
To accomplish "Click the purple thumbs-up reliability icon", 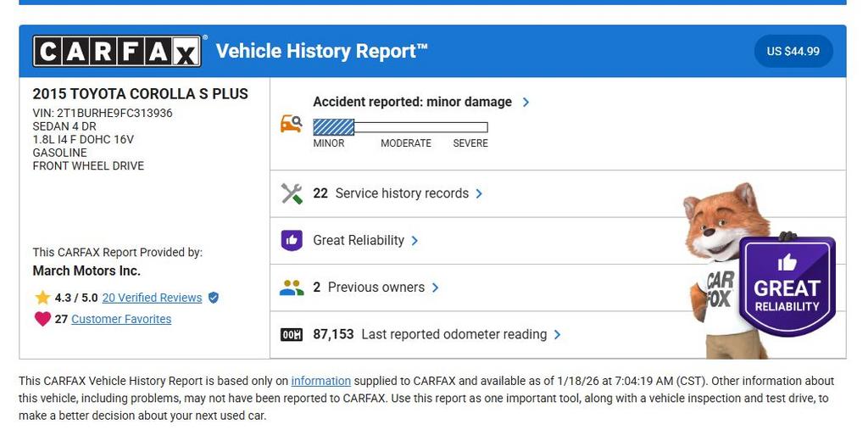I will pos(292,240).
